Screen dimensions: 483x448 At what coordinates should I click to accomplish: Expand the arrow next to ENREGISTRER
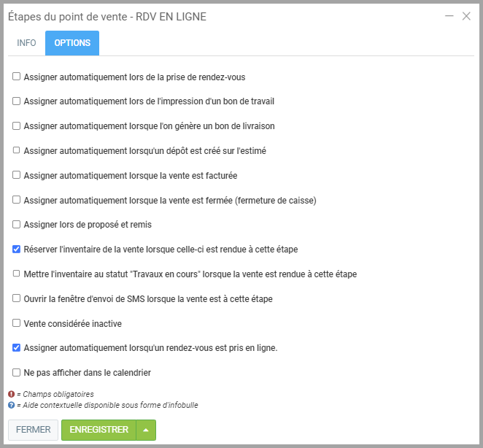click(x=146, y=430)
